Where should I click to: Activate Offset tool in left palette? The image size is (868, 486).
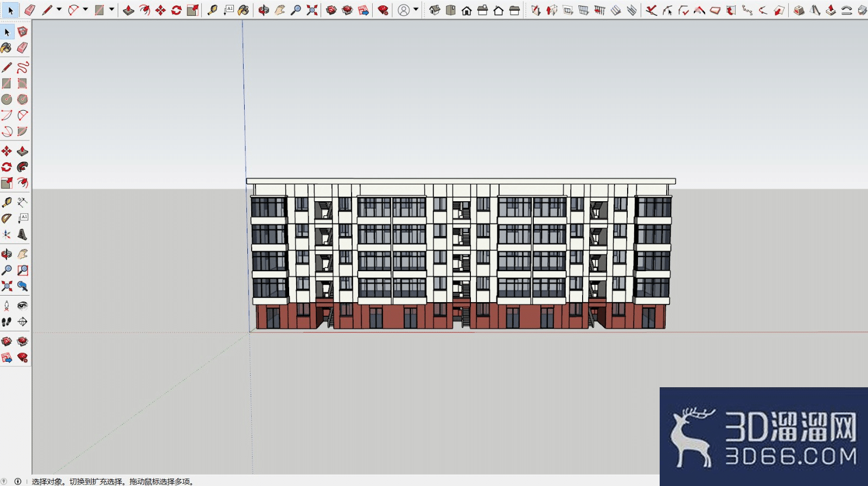(x=22, y=182)
